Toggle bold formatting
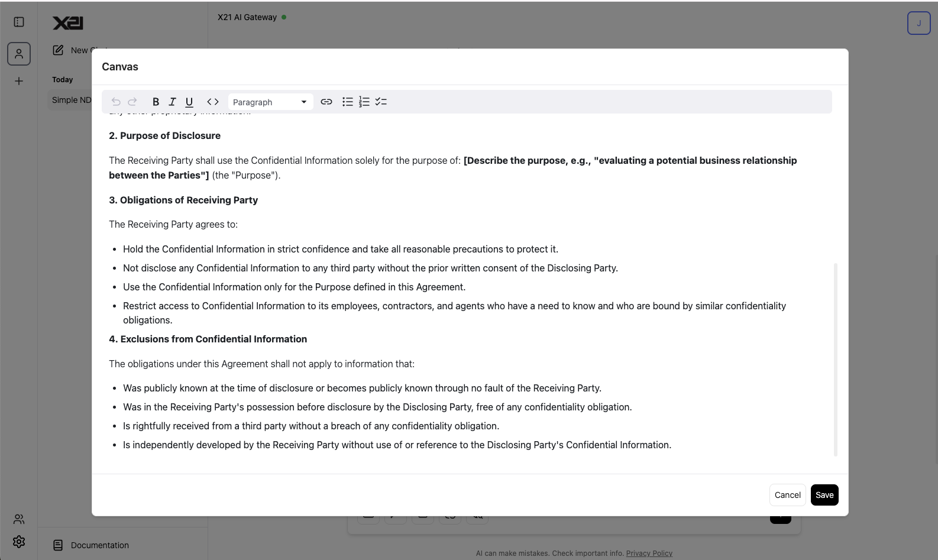 pyautogui.click(x=156, y=102)
